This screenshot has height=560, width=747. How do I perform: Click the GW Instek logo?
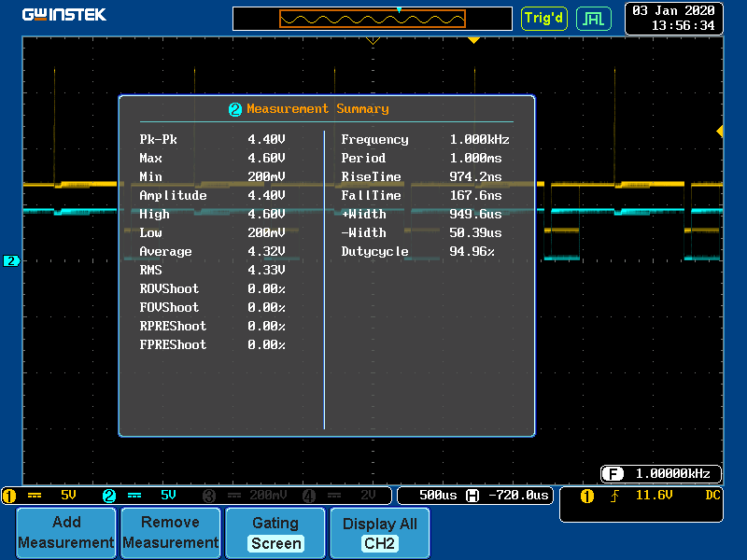tap(63, 15)
